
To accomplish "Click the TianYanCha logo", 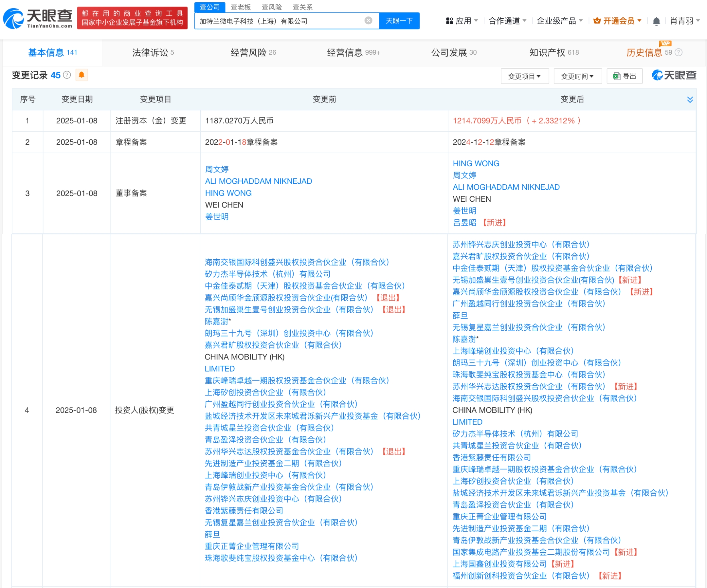I will 37,18.
